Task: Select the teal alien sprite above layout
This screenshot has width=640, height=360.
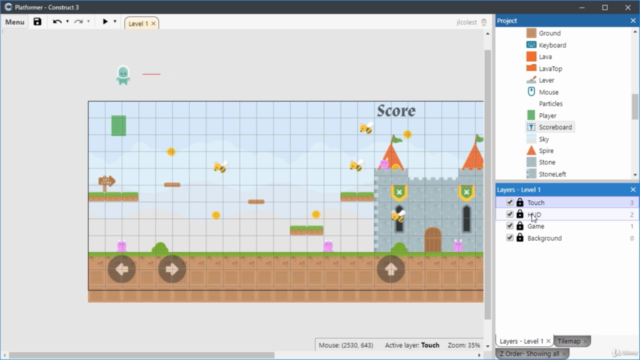Action: pos(123,76)
